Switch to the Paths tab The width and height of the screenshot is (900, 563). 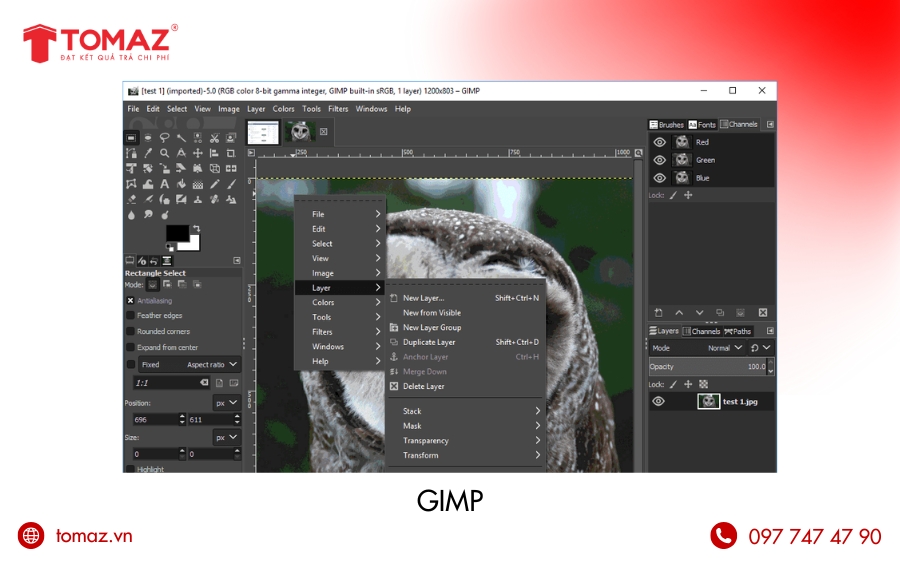tap(738, 331)
